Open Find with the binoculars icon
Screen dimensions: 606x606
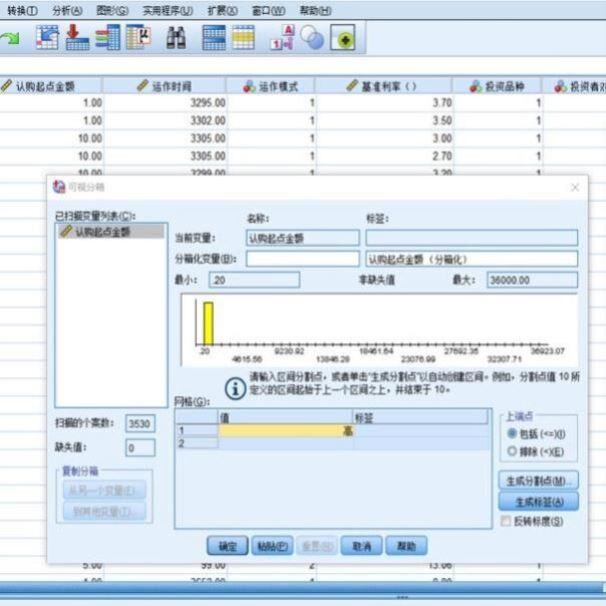(x=176, y=37)
